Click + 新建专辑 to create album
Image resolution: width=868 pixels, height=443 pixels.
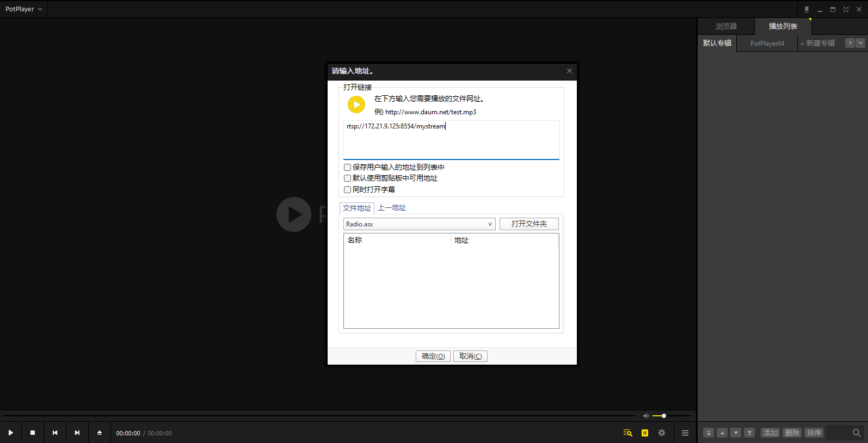(x=817, y=43)
